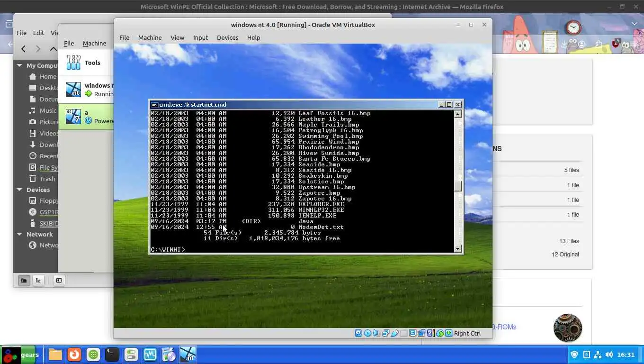Collapse Network section in file manager
The image size is (644, 364).
tap(19, 234)
